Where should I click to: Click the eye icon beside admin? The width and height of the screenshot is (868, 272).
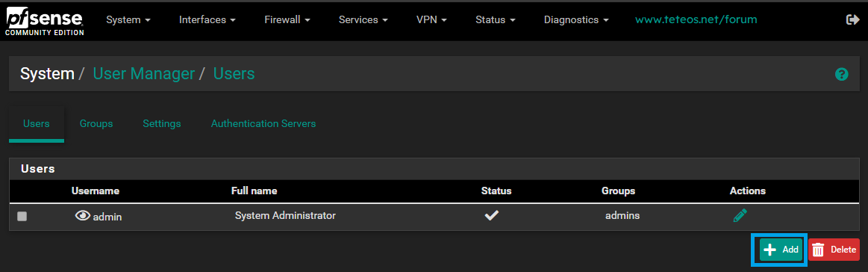pos(83,216)
